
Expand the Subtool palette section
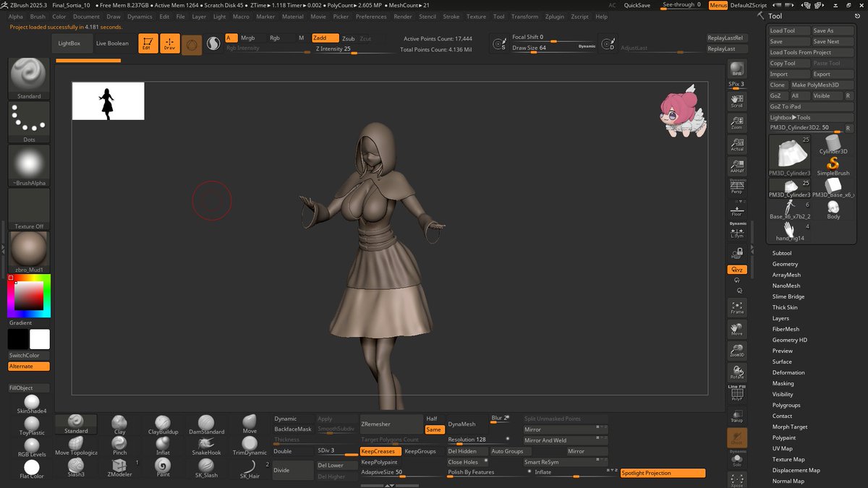coord(782,253)
